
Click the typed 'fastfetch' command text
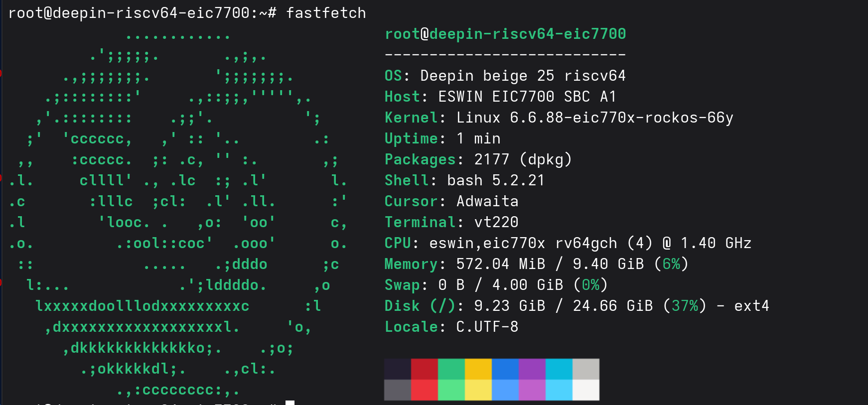pyautogui.click(x=326, y=13)
